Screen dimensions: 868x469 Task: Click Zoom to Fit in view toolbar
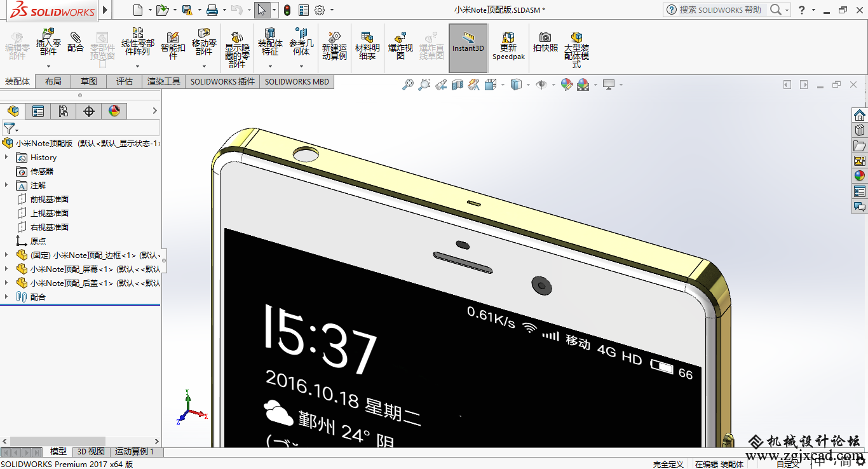tap(408, 85)
